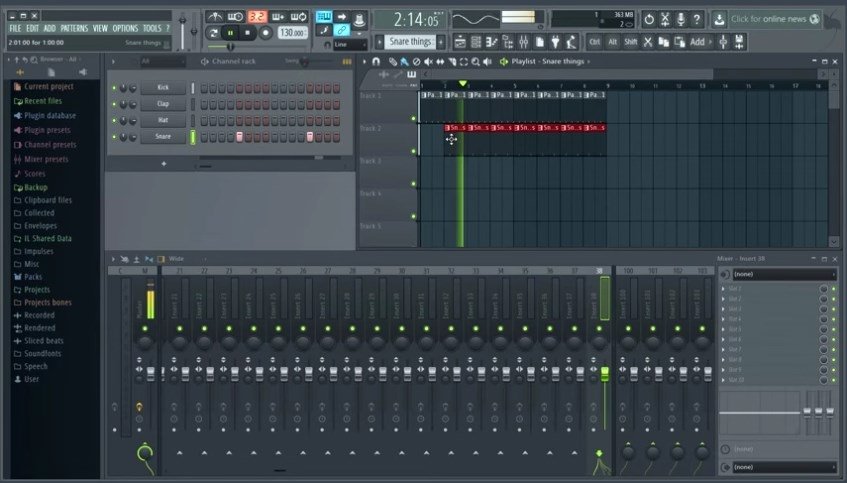
Task: Open help with the question mark icon
Action: point(697,19)
